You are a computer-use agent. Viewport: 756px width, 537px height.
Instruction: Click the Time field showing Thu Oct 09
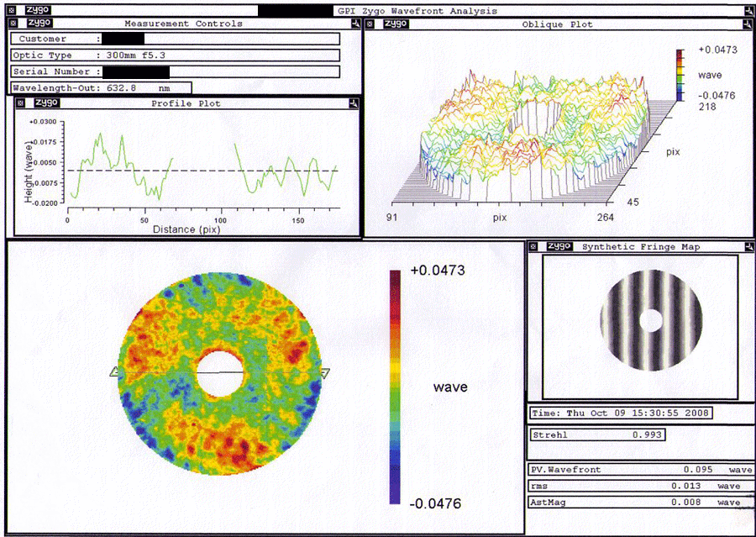pos(621,413)
